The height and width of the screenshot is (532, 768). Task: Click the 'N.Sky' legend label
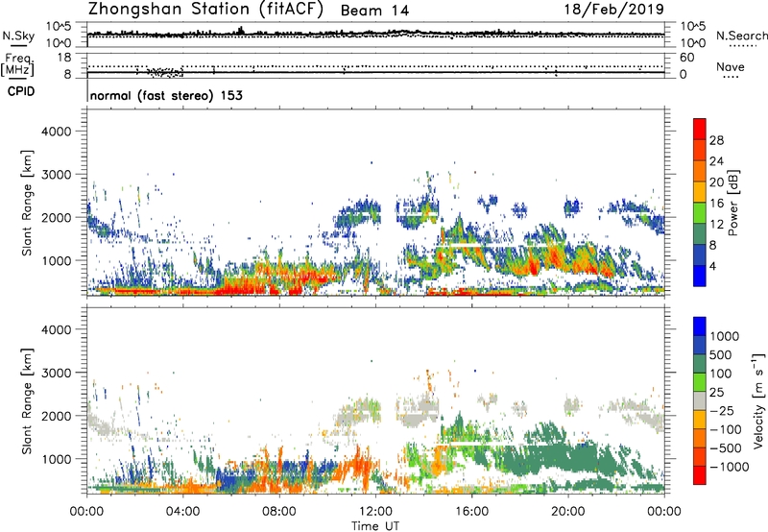18,36
